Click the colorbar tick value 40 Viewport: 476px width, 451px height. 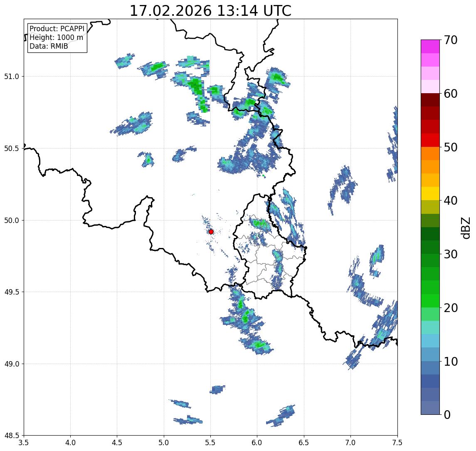[x=451, y=201]
